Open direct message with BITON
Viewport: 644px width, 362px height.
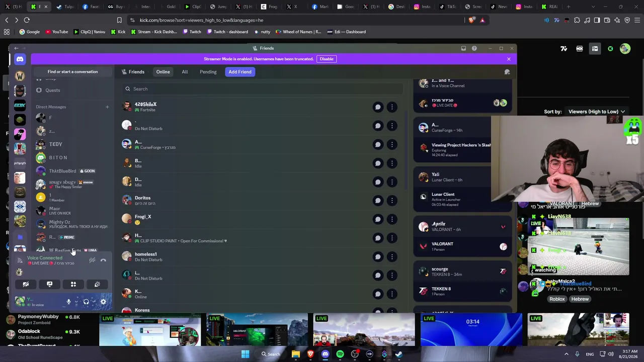pyautogui.click(x=72, y=158)
